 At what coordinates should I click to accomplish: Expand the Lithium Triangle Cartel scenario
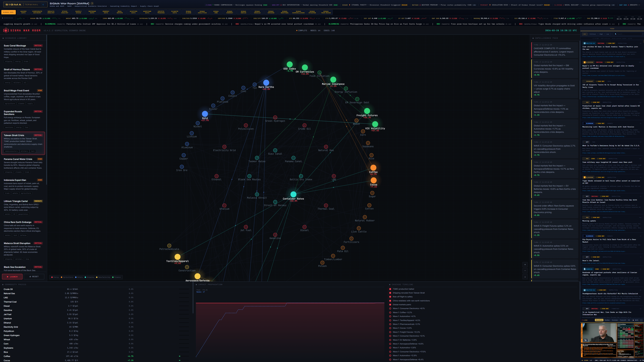[x=16, y=201]
